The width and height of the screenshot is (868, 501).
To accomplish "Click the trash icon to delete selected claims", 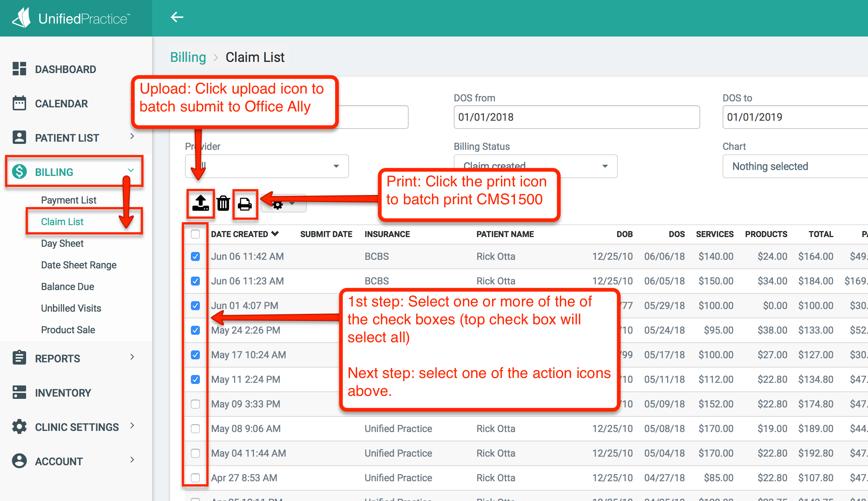I will [223, 203].
